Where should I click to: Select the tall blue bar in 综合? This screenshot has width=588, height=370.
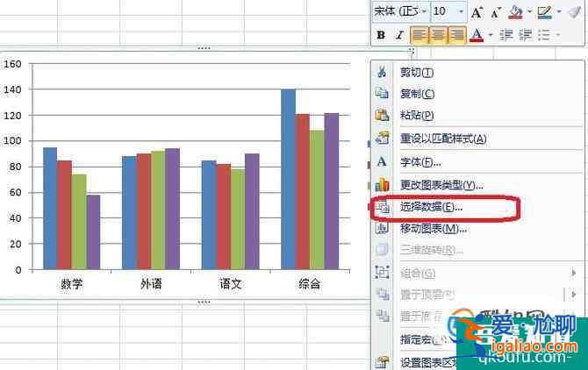point(288,180)
